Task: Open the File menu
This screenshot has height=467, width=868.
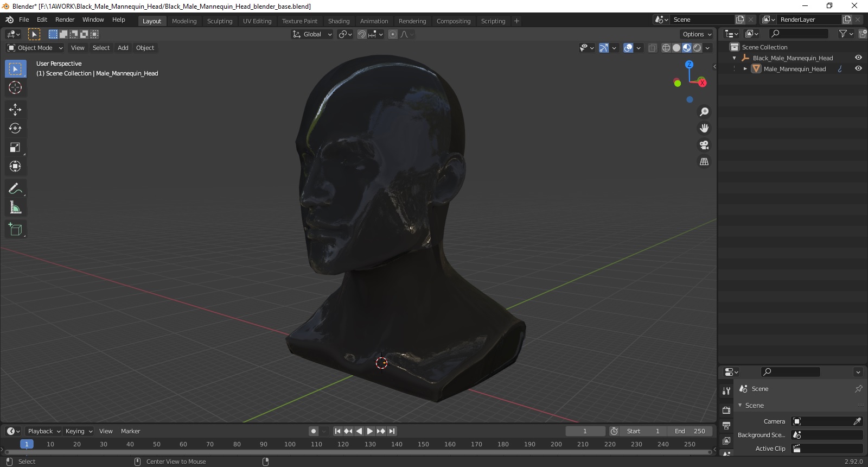Action: 24,20
